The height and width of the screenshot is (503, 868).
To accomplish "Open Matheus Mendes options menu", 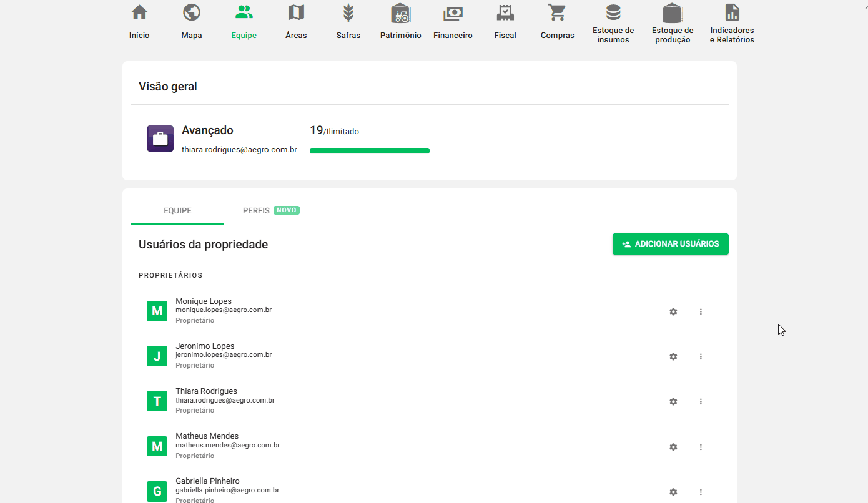I will click(x=701, y=447).
